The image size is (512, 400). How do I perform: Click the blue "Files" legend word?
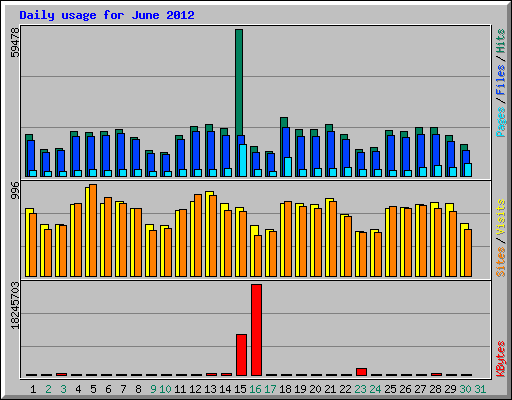coord(500,80)
